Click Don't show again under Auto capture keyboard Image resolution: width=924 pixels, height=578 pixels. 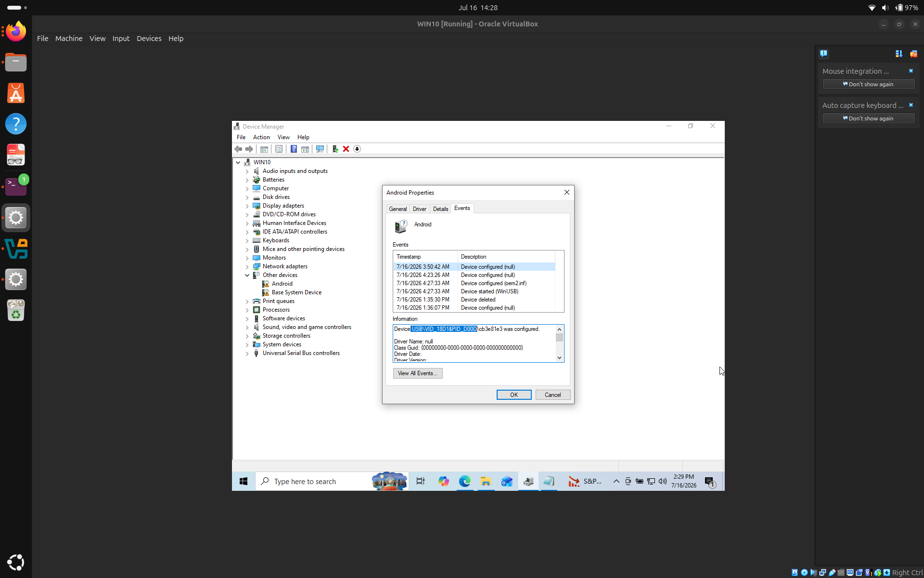[x=869, y=118]
